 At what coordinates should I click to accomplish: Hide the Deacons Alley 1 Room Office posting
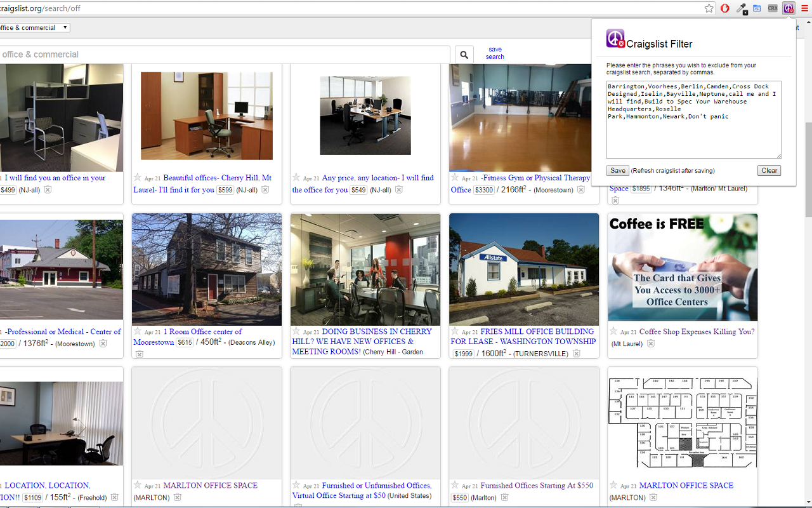(x=139, y=354)
